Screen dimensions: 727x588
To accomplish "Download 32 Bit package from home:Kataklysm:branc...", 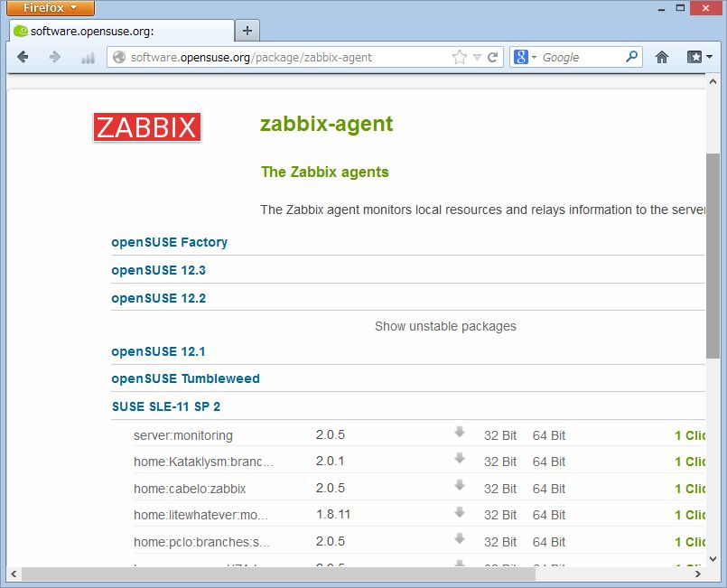I will [x=500, y=462].
